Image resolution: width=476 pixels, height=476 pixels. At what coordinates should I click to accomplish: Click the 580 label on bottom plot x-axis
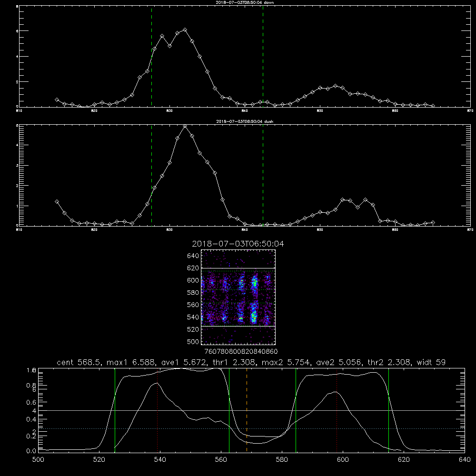282,460
